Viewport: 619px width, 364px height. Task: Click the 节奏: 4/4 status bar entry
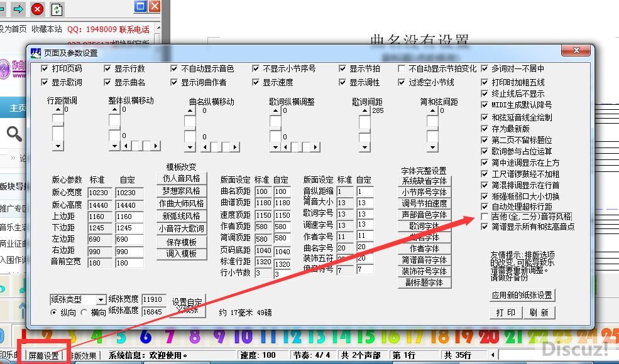pos(312,355)
